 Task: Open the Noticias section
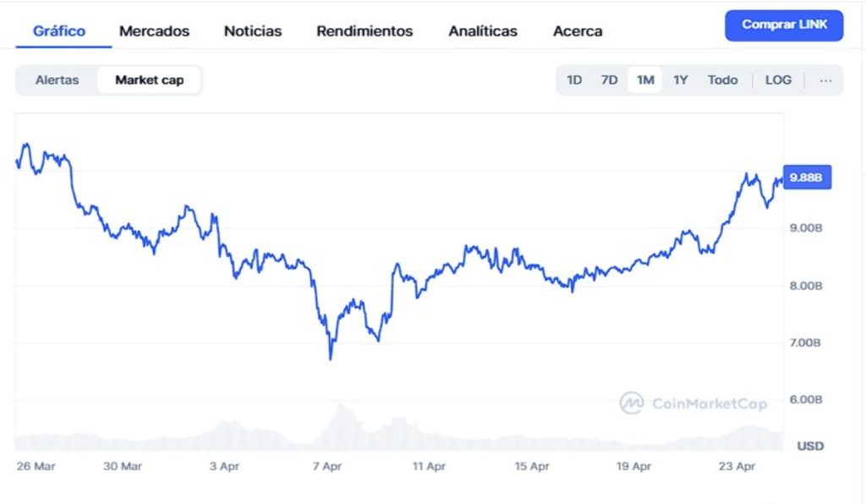(251, 30)
